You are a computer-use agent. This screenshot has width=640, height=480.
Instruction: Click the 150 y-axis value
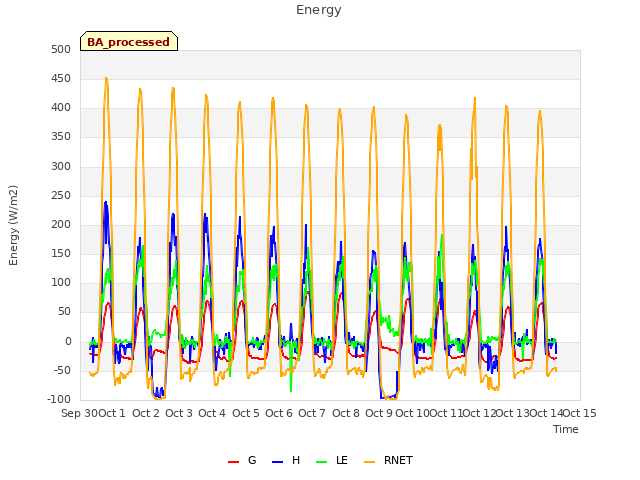pos(61,254)
